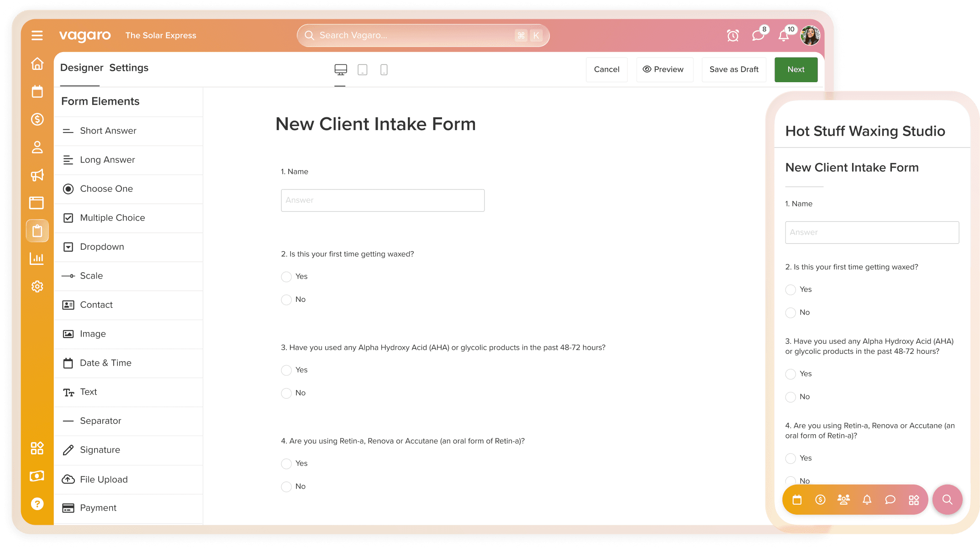Choose Yes for the Retin-a question

point(286,464)
